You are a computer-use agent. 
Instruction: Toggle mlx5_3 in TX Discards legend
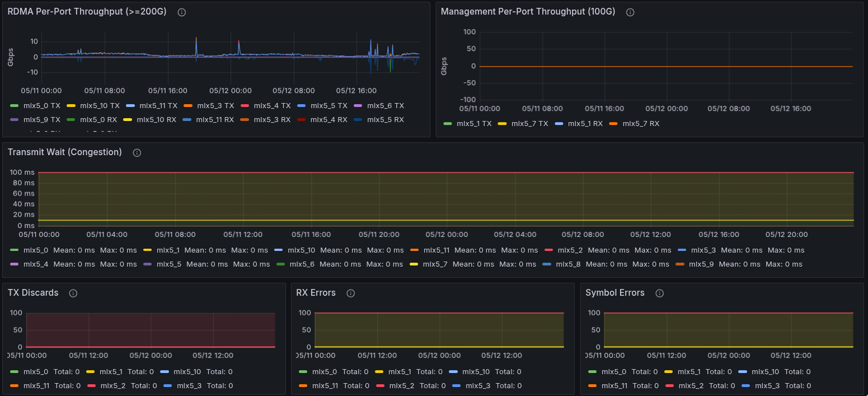(x=189, y=385)
